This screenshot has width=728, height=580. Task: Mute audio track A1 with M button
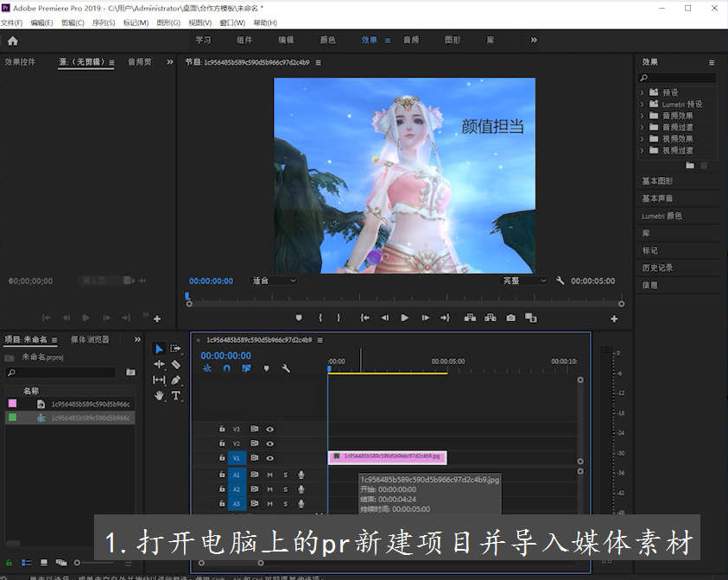pos(270,475)
